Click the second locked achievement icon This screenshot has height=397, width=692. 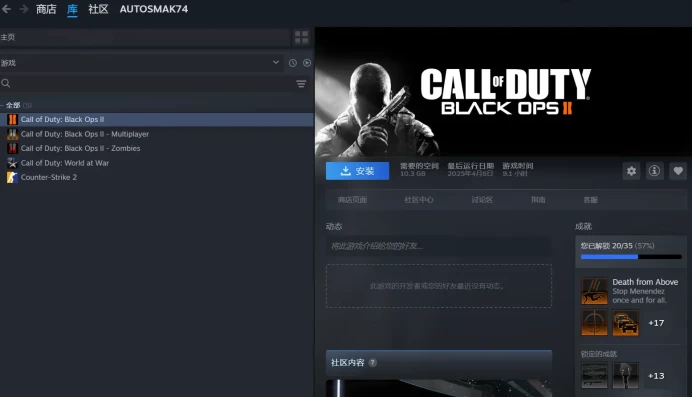625,375
